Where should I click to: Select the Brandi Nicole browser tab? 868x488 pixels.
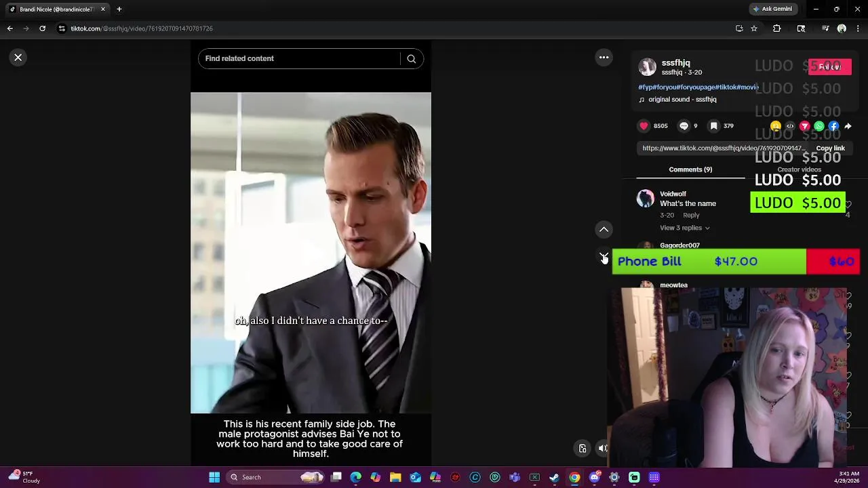click(x=57, y=9)
